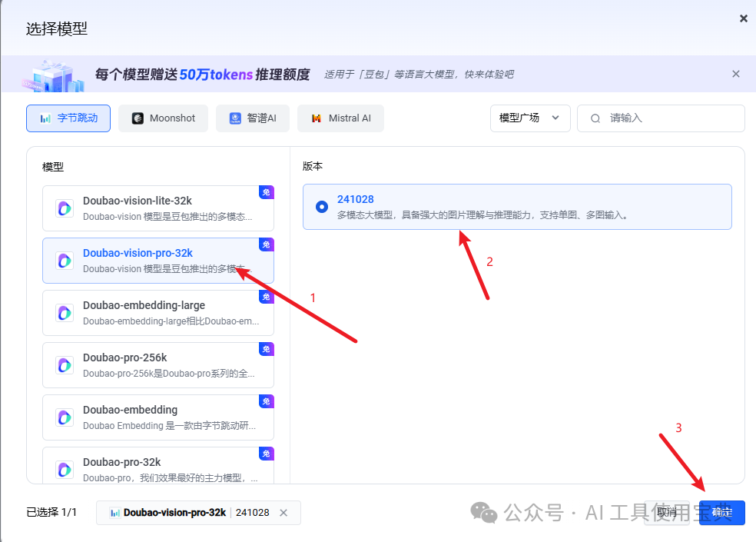Select the 241028 version radio button
The width and height of the screenshot is (756, 542).
322,207
